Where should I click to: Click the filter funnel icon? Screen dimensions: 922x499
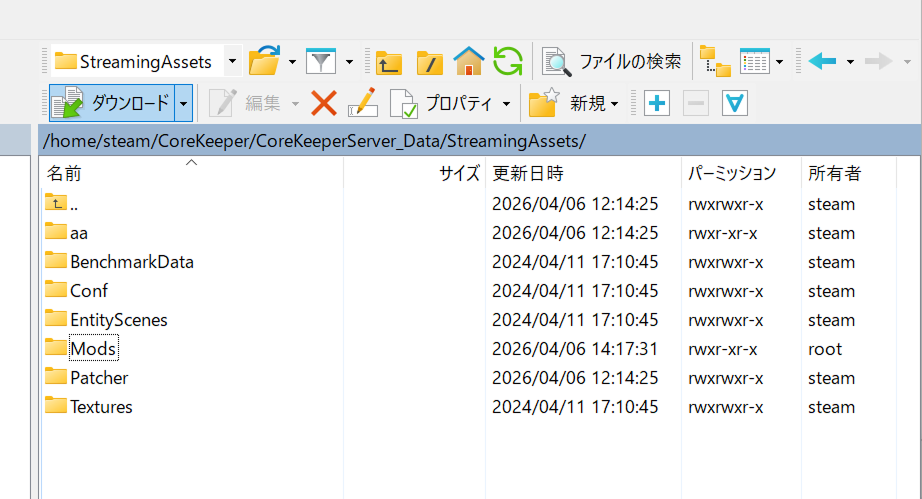pyautogui.click(x=320, y=61)
